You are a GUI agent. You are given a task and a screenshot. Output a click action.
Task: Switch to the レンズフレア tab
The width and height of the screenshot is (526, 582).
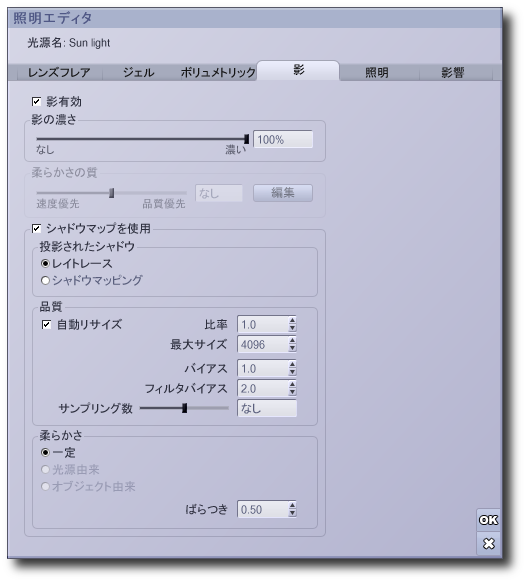(x=59, y=72)
